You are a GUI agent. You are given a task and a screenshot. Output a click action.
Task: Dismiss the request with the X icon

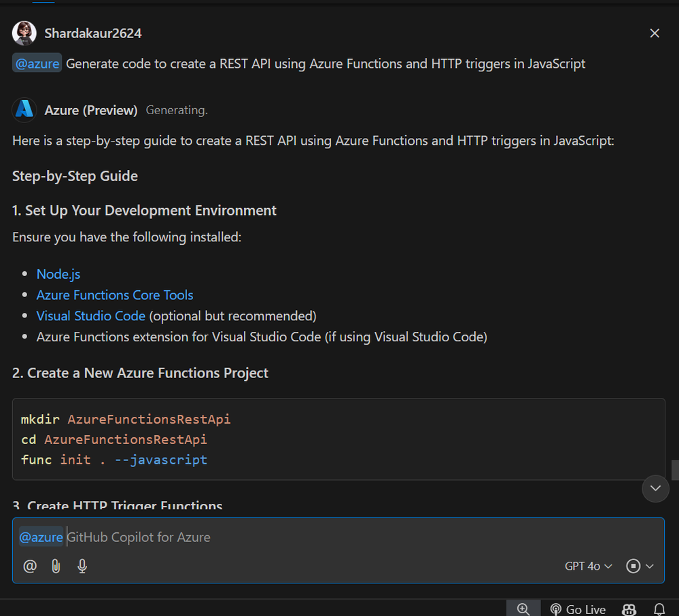pos(655,33)
